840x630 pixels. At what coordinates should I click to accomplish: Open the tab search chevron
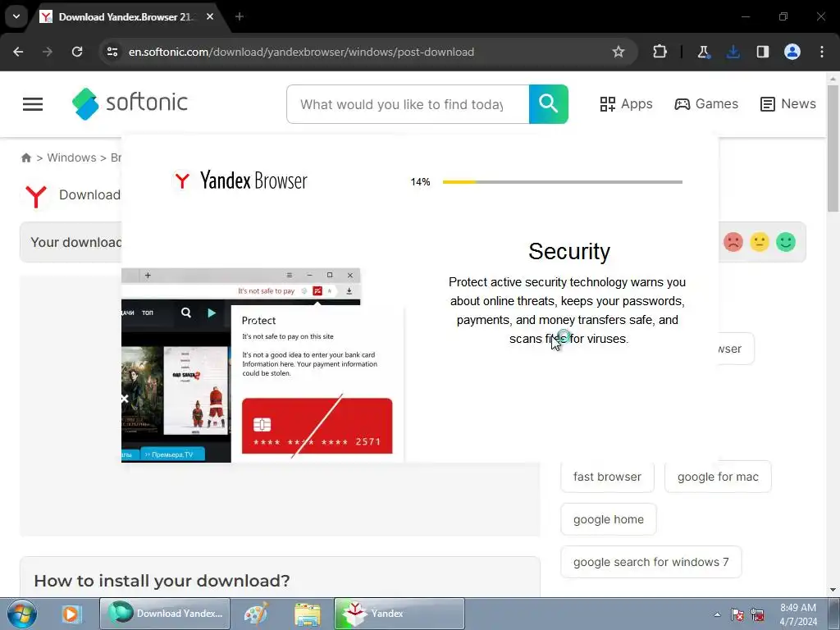[16, 16]
